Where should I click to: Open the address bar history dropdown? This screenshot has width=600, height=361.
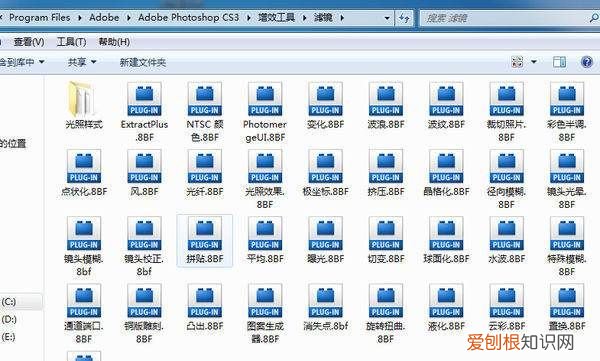(387, 18)
